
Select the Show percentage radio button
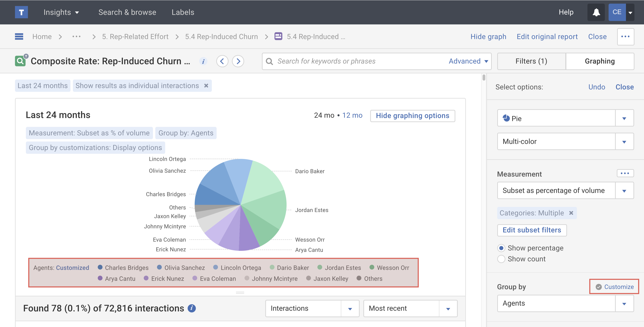501,248
